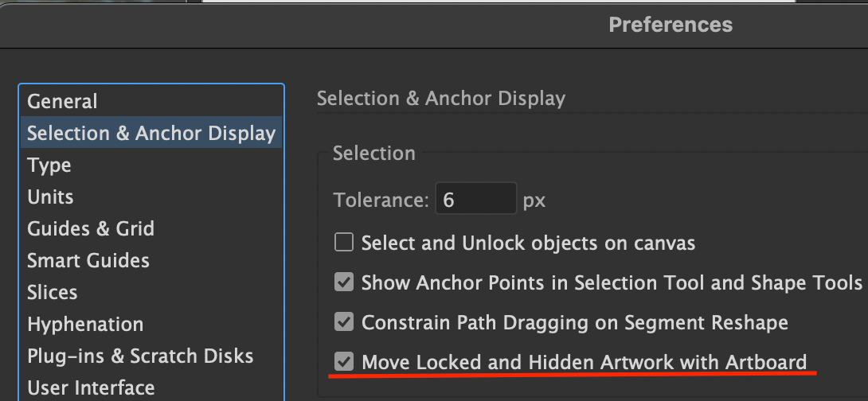Screen dimensions: 868x401
Task: Open Plug-ins & Scratch Disks preferences
Action: 140,356
